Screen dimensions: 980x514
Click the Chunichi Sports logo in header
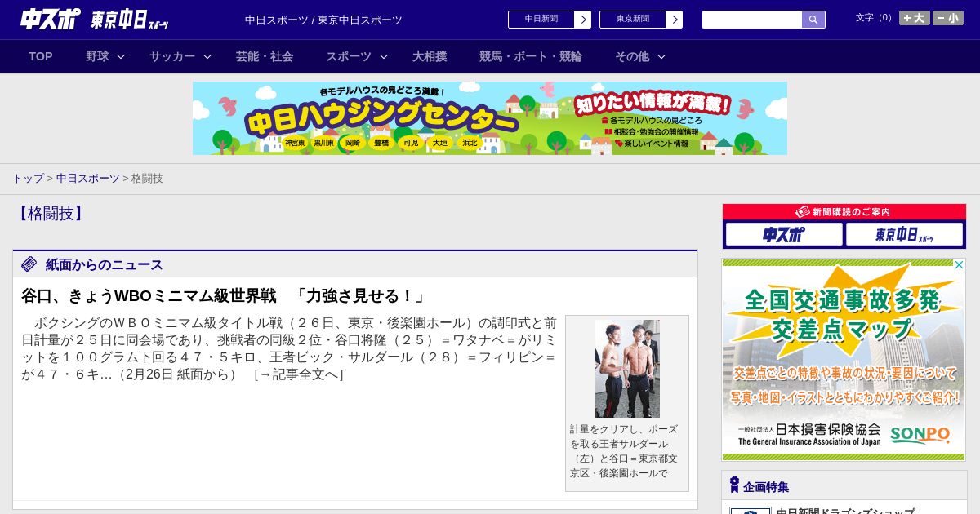51,19
